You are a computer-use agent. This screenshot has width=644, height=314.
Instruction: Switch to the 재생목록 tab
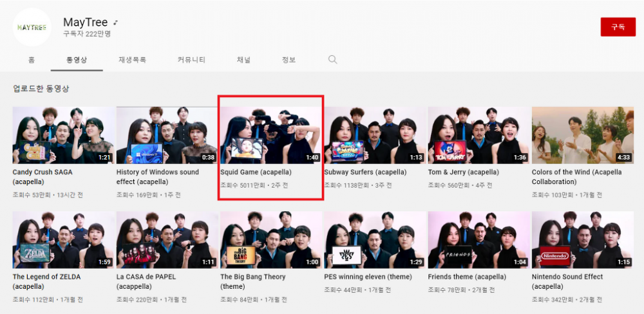[x=132, y=60]
